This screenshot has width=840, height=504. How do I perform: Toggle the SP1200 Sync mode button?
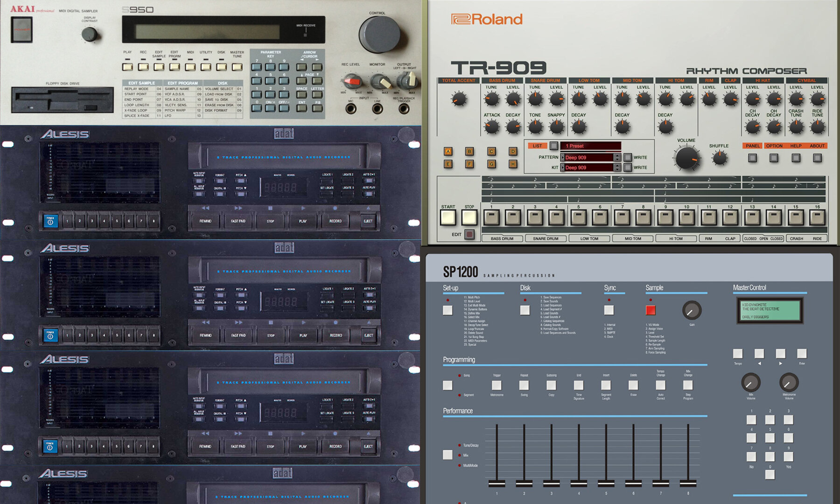[x=609, y=310]
